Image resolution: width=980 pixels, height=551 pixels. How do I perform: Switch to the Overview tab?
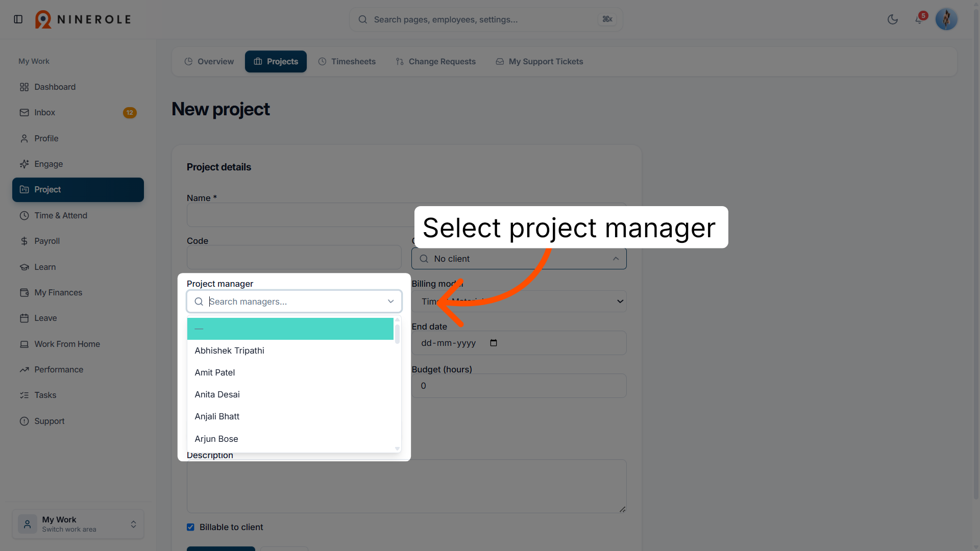tap(209, 62)
